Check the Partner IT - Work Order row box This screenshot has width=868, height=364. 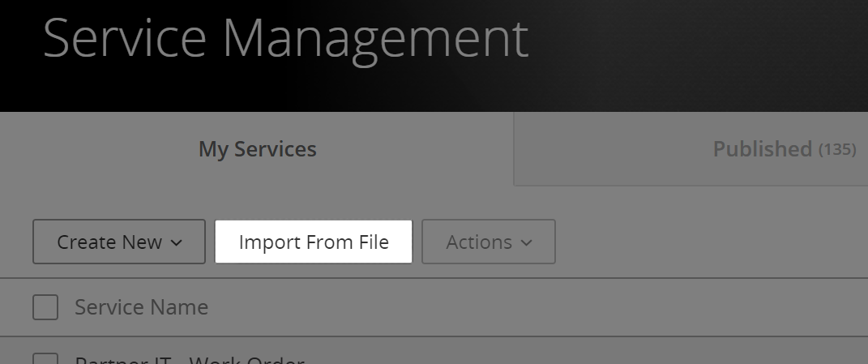[x=45, y=359]
